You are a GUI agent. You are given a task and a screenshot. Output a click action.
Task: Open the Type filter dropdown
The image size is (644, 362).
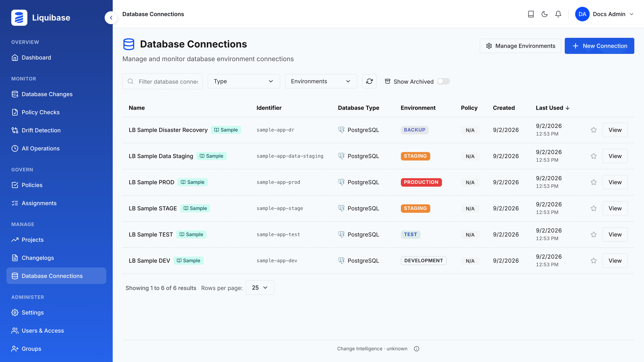click(244, 81)
